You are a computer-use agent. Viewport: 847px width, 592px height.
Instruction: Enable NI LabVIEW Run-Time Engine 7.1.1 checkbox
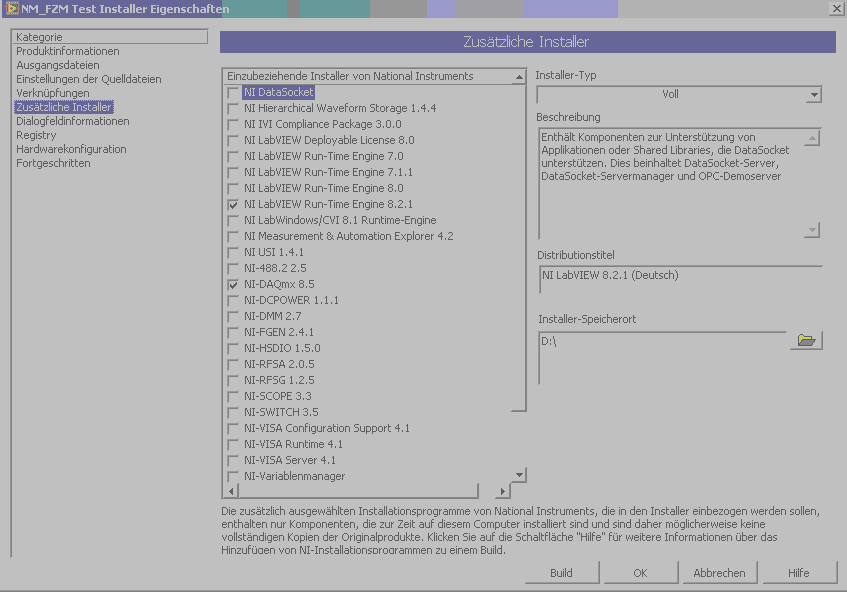[x=233, y=173]
